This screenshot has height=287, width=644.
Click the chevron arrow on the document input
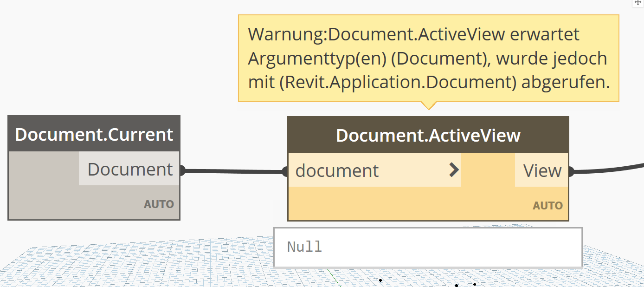(454, 170)
